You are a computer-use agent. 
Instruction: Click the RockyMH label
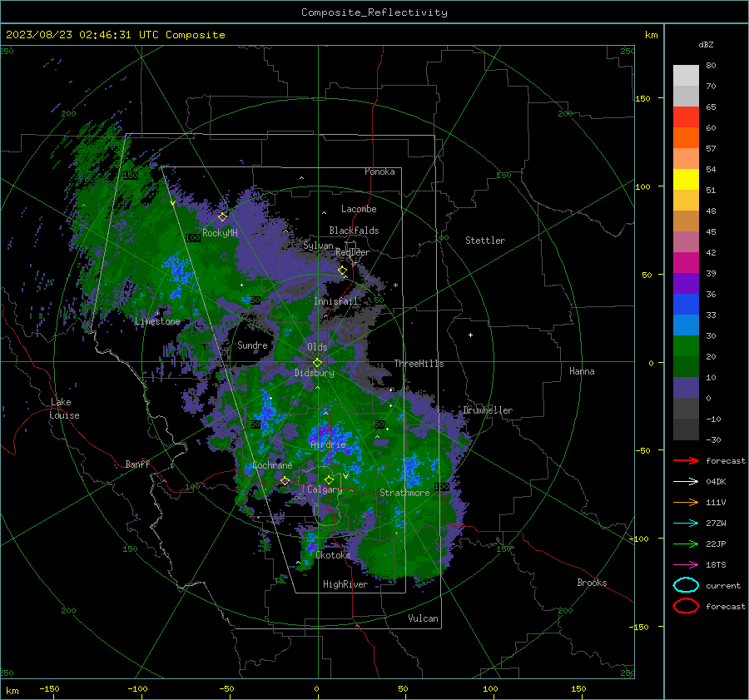[220, 233]
